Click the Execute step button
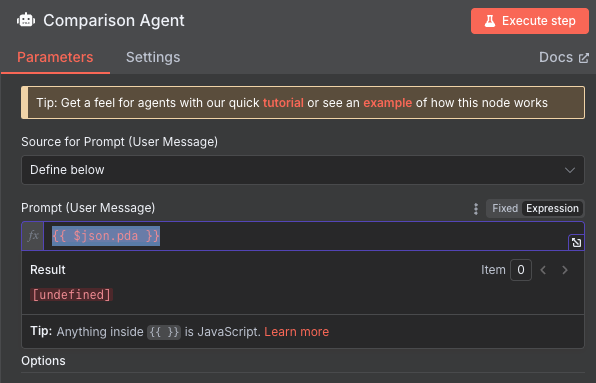This screenshot has height=383, width=596. [x=530, y=21]
